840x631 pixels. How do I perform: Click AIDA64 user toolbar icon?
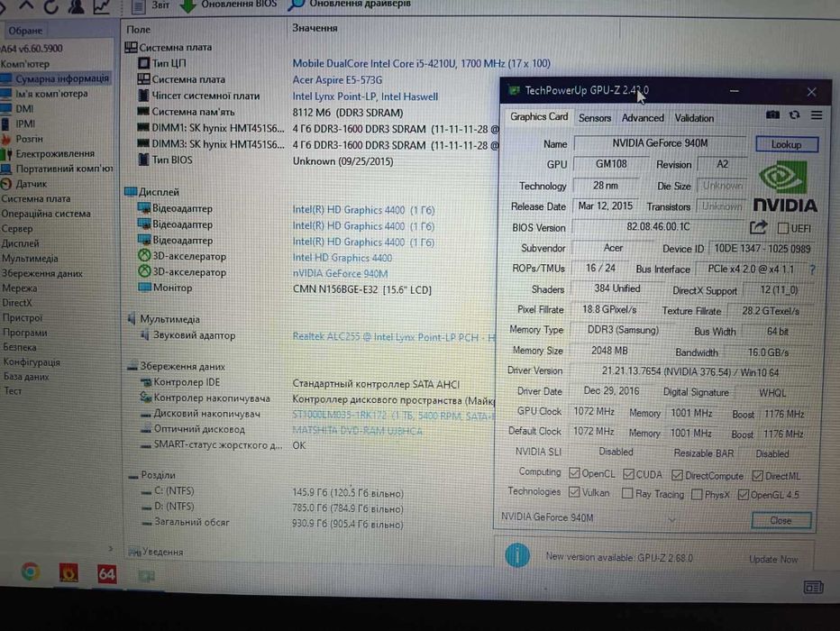(x=76, y=6)
